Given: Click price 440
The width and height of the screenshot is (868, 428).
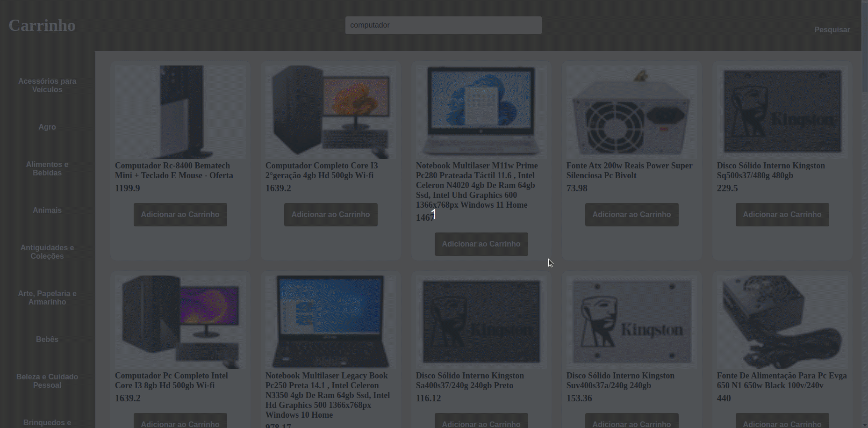Looking at the screenshot, I should (724, 398).
